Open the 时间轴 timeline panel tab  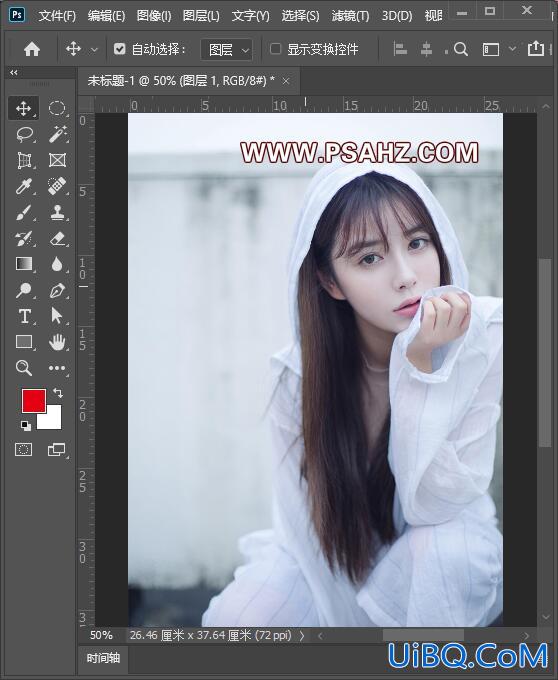click(103, 658)
